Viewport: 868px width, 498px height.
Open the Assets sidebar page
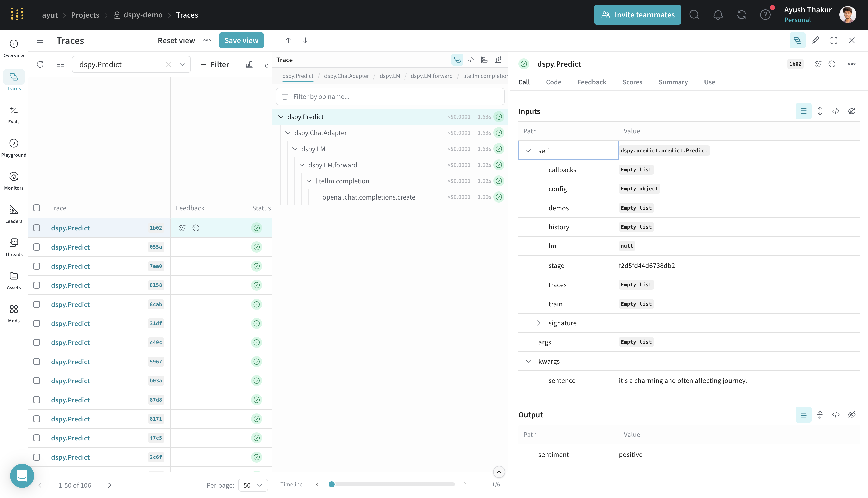14,281
